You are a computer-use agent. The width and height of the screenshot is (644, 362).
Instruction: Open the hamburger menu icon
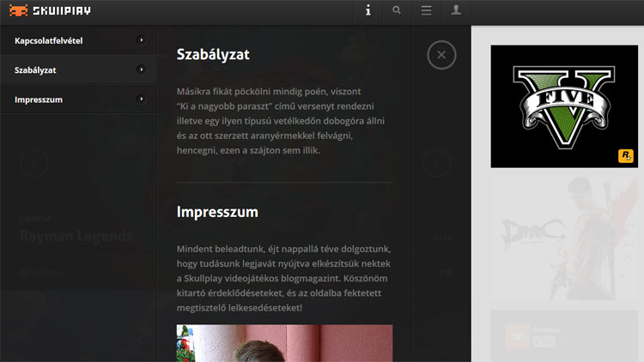pos(426,10)
